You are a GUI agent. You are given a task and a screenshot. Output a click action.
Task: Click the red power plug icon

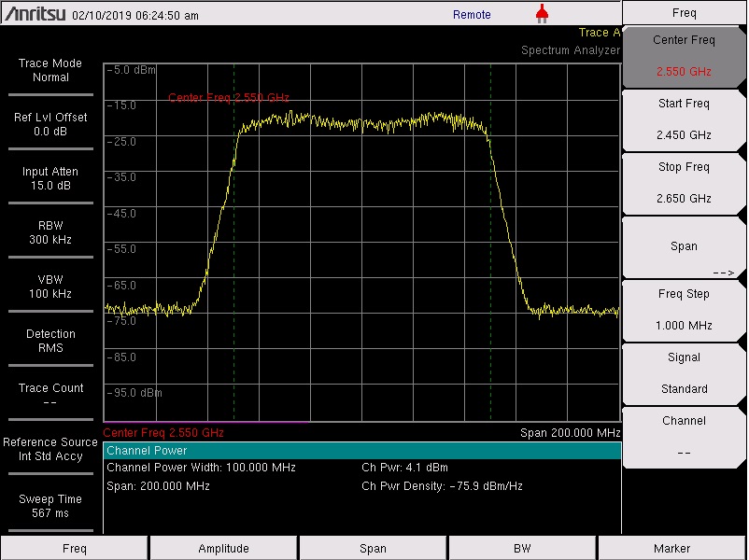[x=542, y=14]
